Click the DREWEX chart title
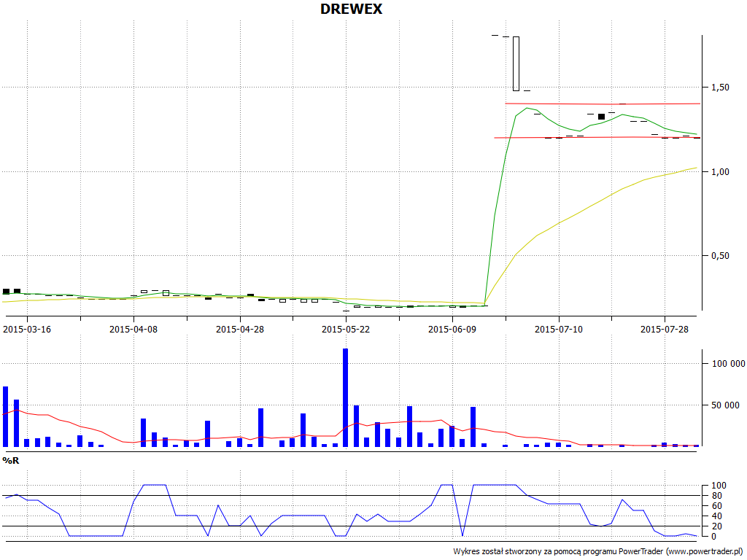 coord(351,9)
